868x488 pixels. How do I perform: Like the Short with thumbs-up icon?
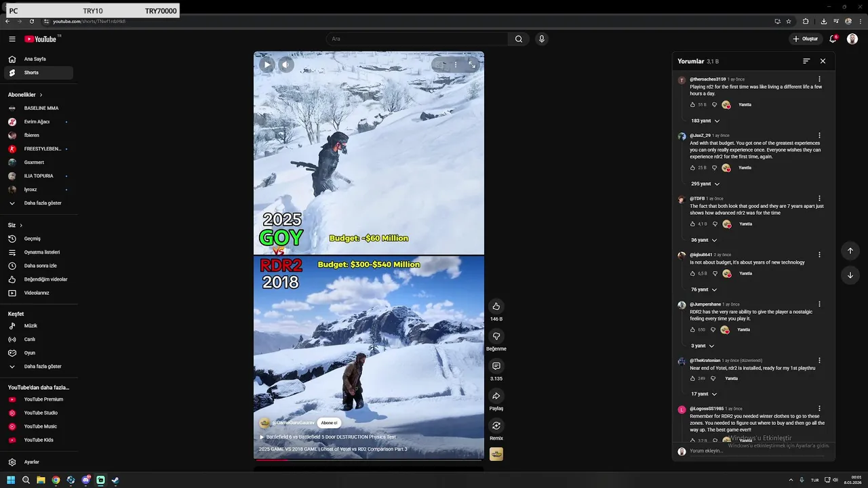click(496, 306)
